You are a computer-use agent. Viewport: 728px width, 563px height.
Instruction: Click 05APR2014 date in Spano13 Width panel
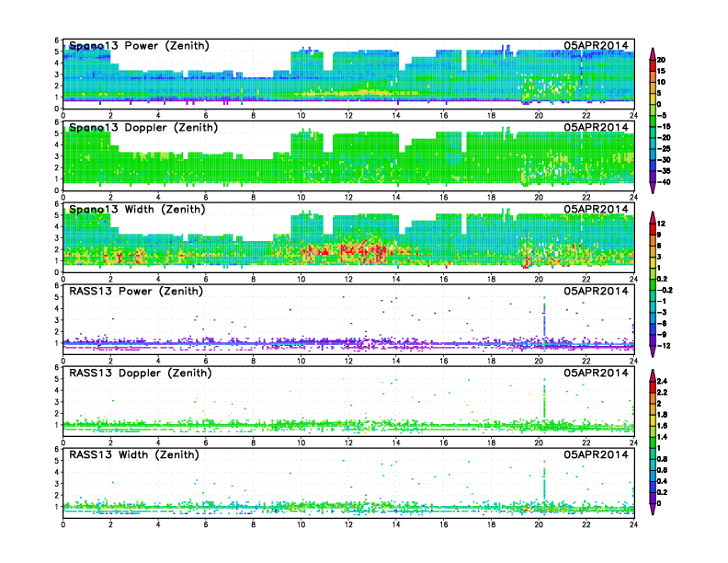(597, 209)
